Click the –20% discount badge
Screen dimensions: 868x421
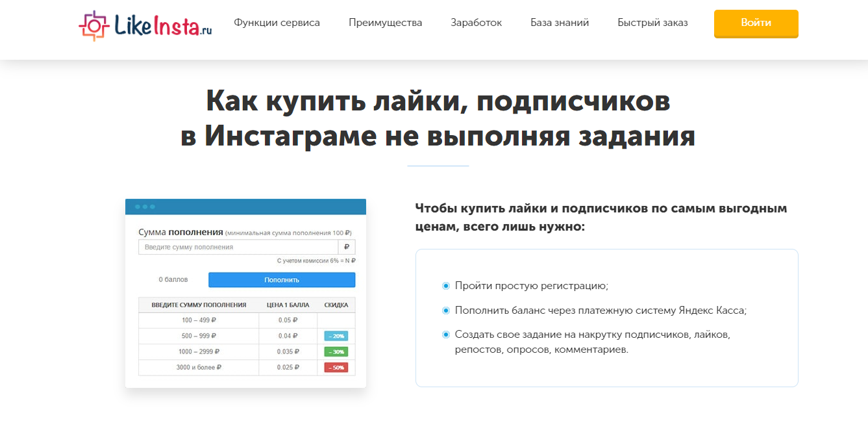336,336
